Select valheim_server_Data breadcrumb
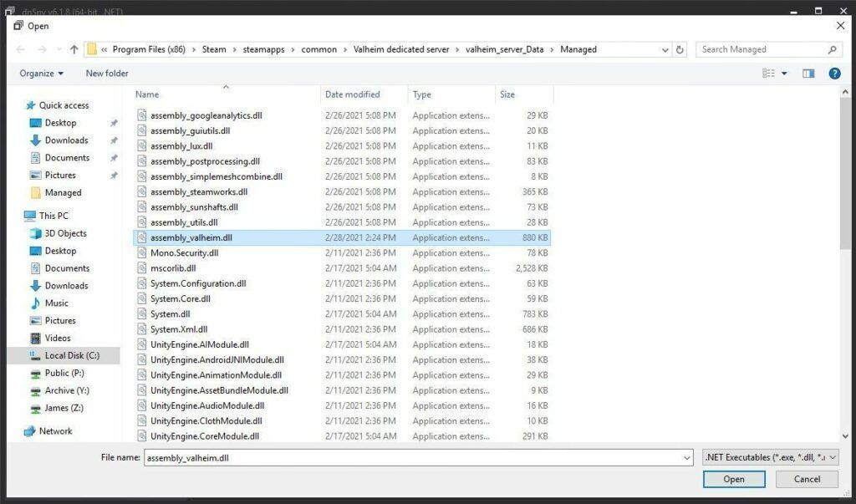Screen dimensions: 856x504 [504, 49]
